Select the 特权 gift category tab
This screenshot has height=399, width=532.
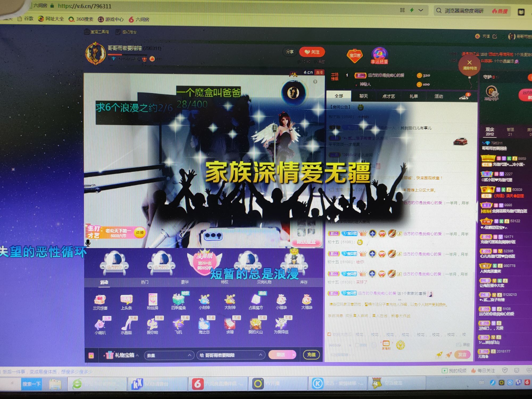coord(224,282)
